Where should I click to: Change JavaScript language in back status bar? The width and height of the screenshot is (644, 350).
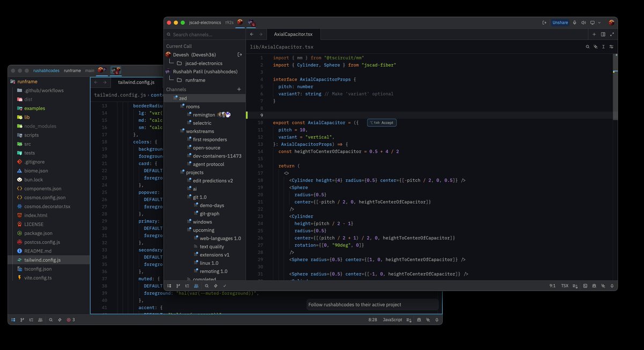point(392,319)
